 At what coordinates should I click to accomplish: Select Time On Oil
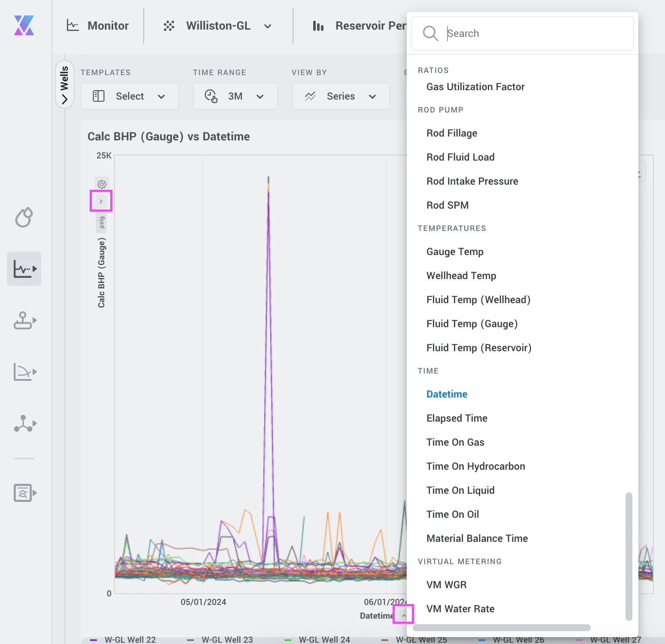(453, 514)
